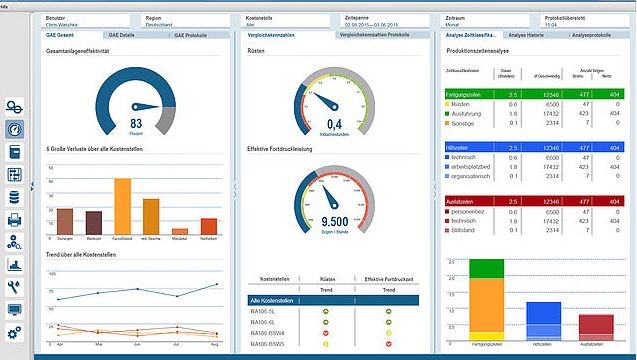This screenshot has height=360, width=637.
Task: Select the speedometer dashboard icon in sidebar
Action: tap(14, 130)
